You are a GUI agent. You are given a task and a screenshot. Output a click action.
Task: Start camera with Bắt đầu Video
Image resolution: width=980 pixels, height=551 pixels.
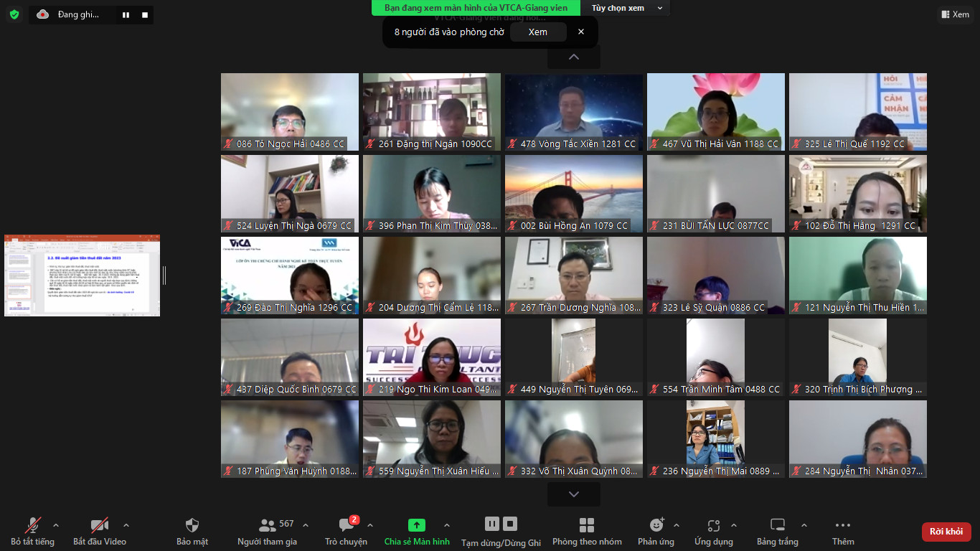(100, 532)
